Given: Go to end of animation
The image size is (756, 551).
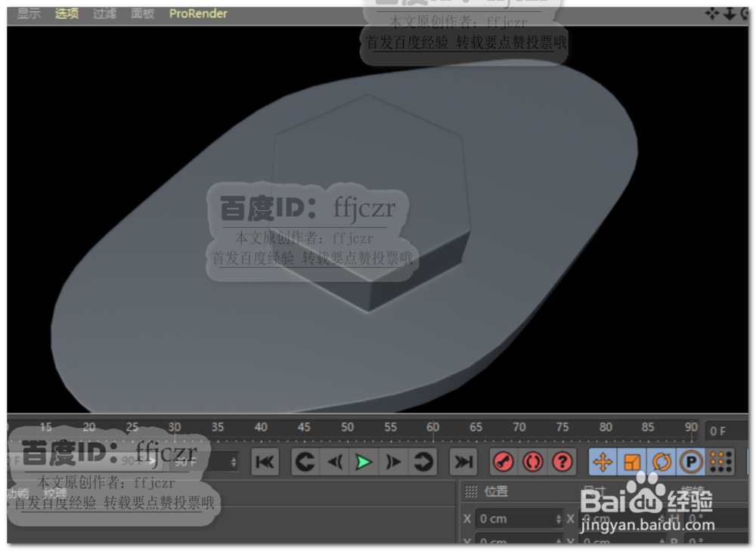Looking at the screenshot, I should (x=463, y=462).
